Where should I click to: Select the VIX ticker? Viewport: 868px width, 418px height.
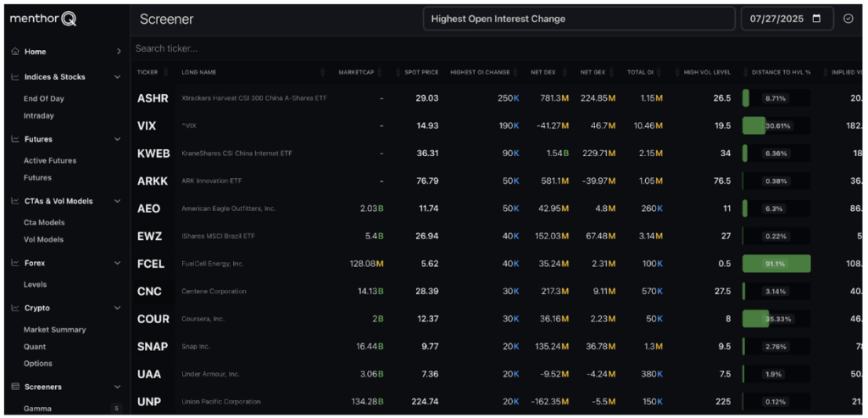[147, 125]
